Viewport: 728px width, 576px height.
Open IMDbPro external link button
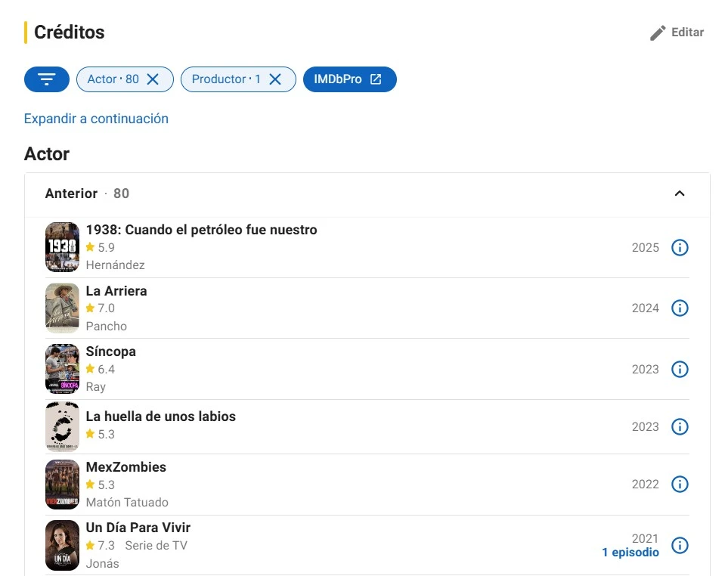(x=349, y=79)
